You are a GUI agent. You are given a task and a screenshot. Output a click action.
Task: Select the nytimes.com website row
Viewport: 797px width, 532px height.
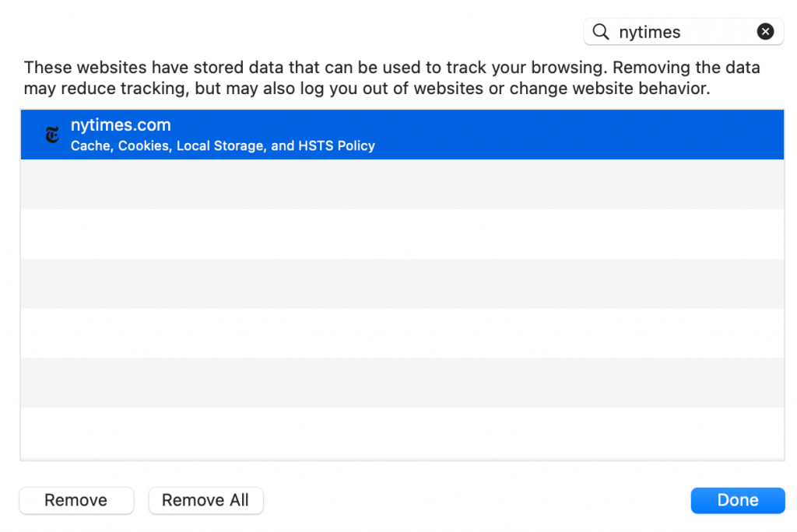coord(402,135)
